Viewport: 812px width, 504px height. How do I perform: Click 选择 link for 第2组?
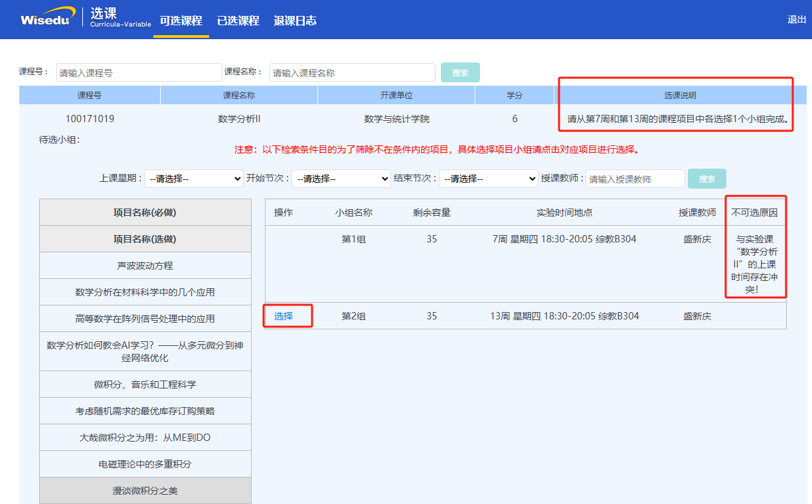click(284, 316)
